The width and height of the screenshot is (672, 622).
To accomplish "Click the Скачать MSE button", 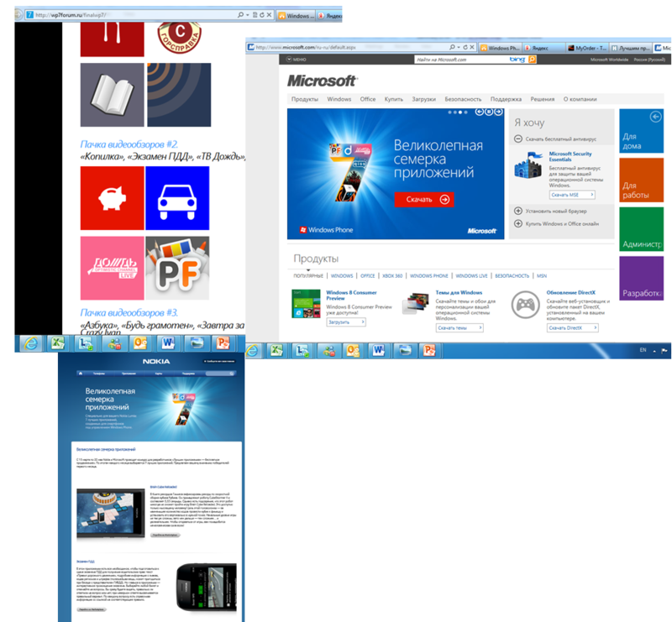I will [572, 195].
